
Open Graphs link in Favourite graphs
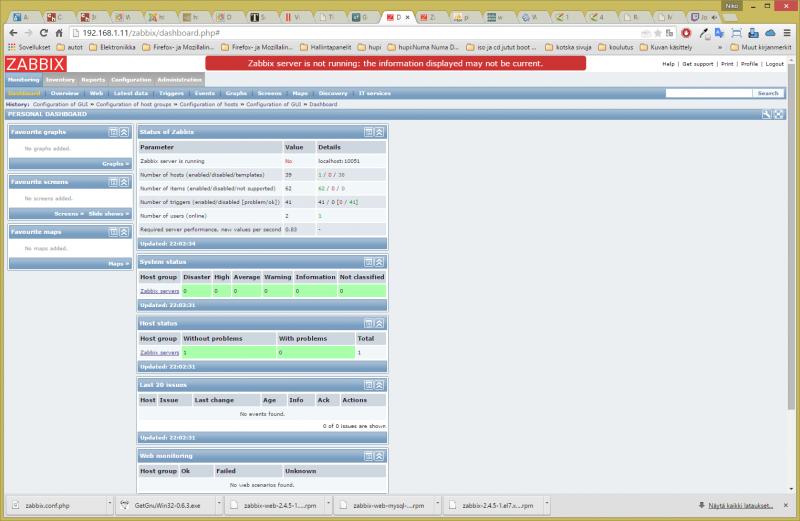click(x=115, y=164)
